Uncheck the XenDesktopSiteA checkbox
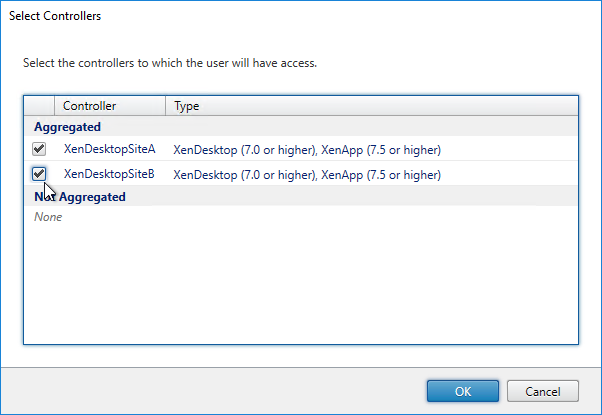The height and width of the screenshot is (415, 602). coord(39,149)
